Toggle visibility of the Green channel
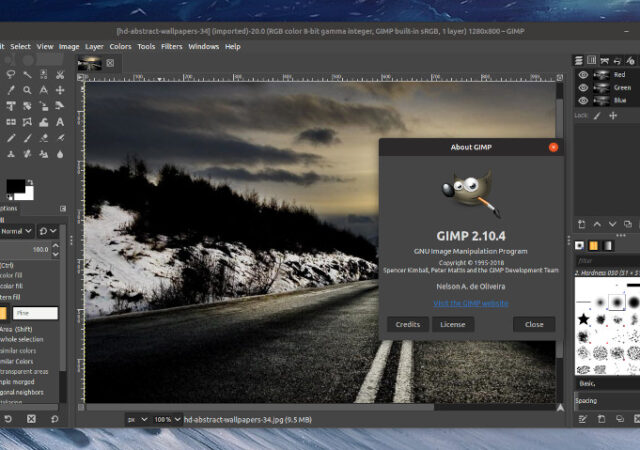This screenshot has height=450, width=640. pyautogui.click(x=583, y=87)
